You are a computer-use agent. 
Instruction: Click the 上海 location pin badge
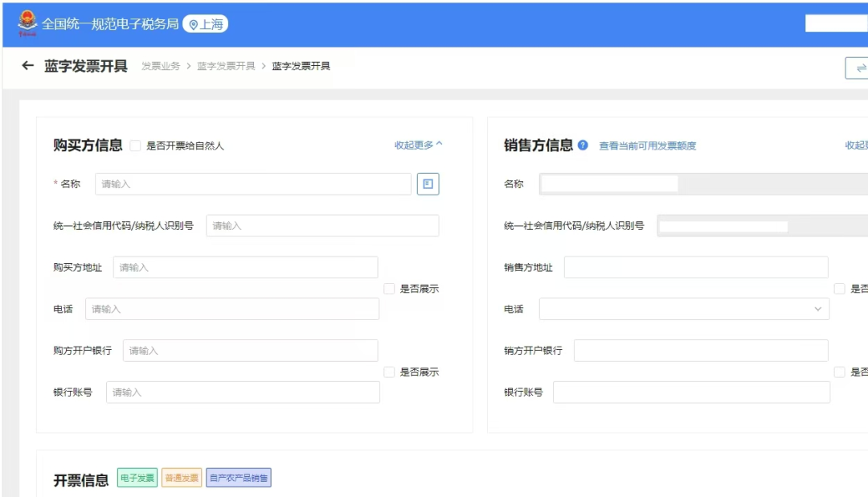point(206,24)
